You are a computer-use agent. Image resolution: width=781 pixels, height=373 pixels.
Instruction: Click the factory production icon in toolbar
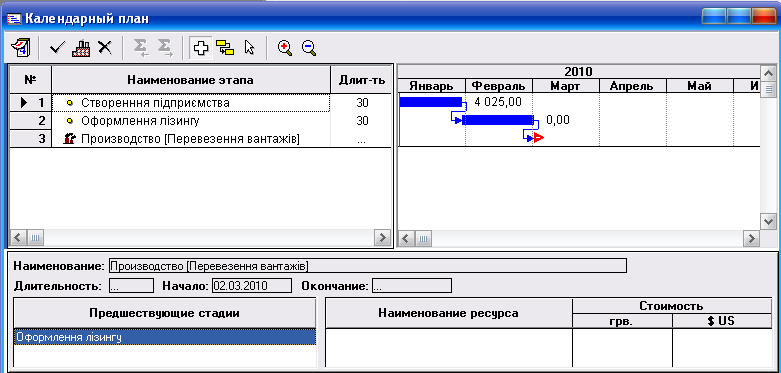(x=81, y=48)
